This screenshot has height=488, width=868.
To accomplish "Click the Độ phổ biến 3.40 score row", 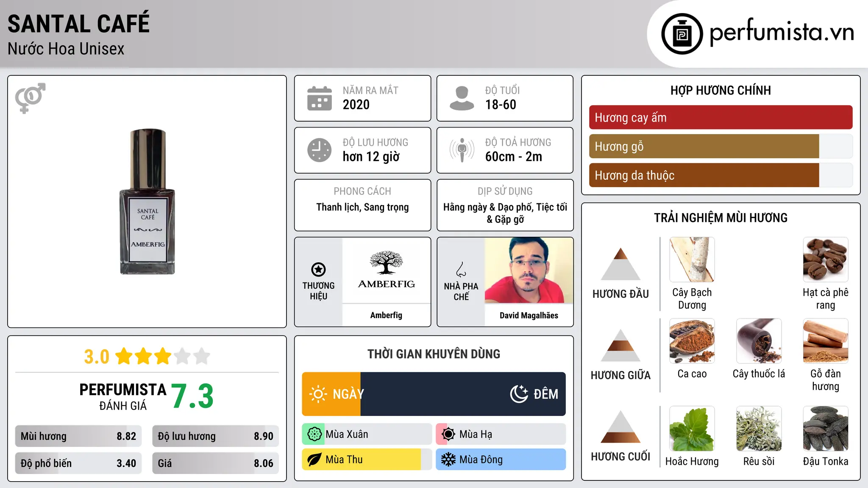I will click(78, 463).
